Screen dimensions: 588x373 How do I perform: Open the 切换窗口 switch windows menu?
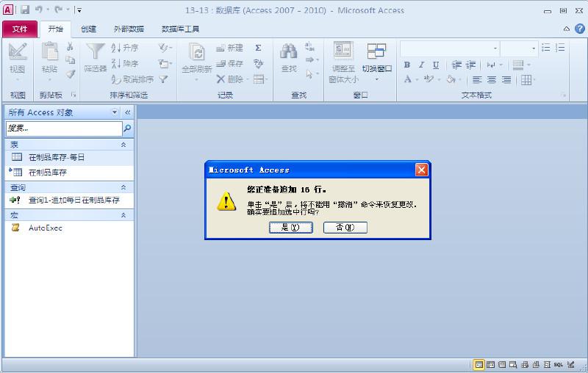pyautogui.click(x=377, y=62)
